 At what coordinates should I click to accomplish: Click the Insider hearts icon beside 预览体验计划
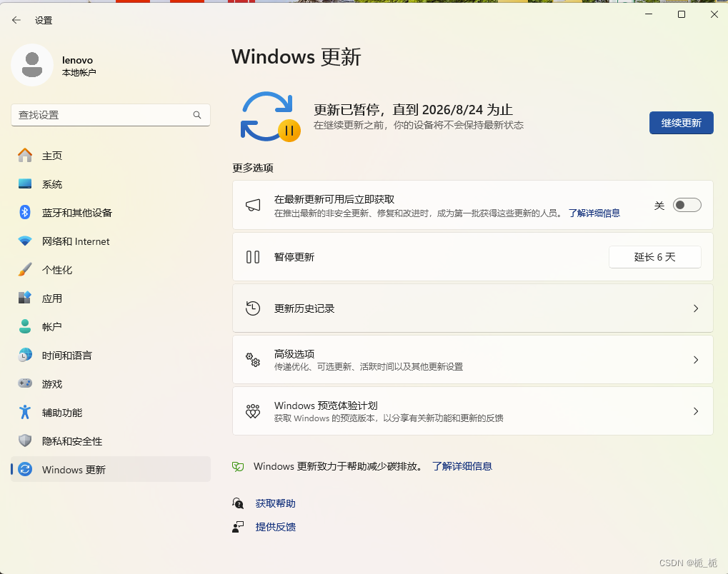pyautogui.click(x=253, y=411)
